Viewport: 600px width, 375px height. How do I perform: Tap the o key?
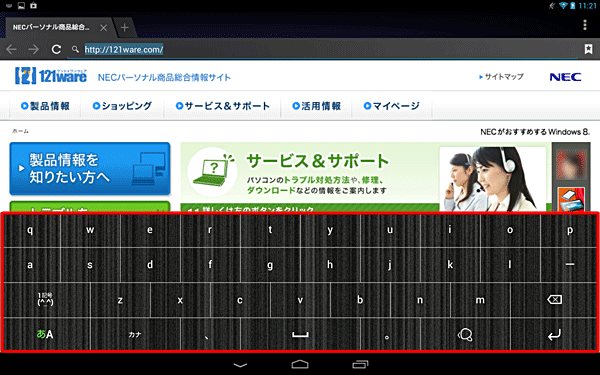pyautogui.click(x=510, y=230)
